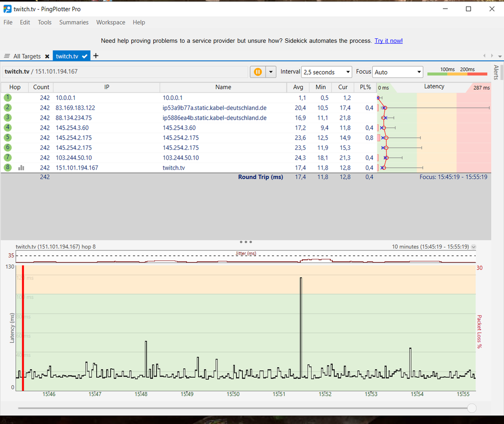Open the Alerts side panel
The height and width of the screenshot is (424, 504).
(x=496, y=72)
